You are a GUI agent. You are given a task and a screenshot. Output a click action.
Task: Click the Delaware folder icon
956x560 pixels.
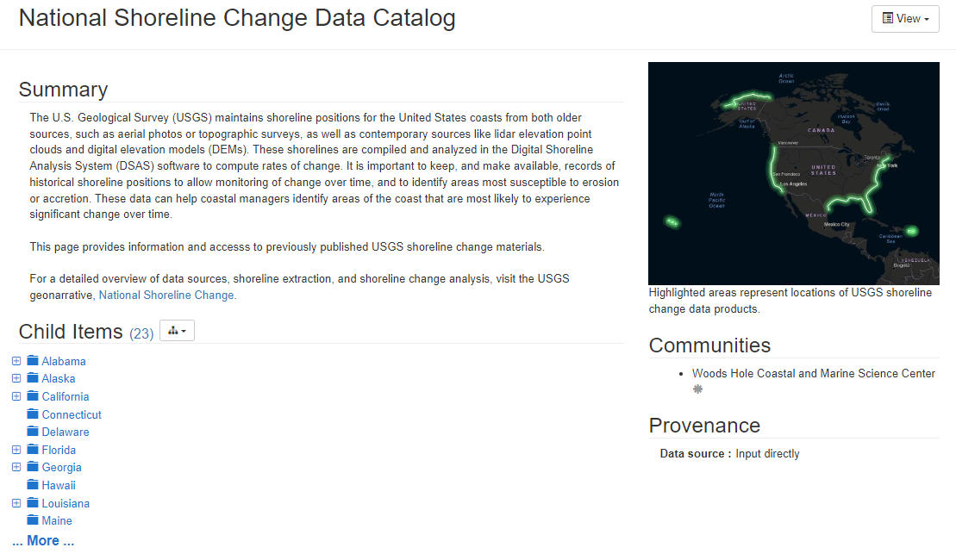click(33, 432)
